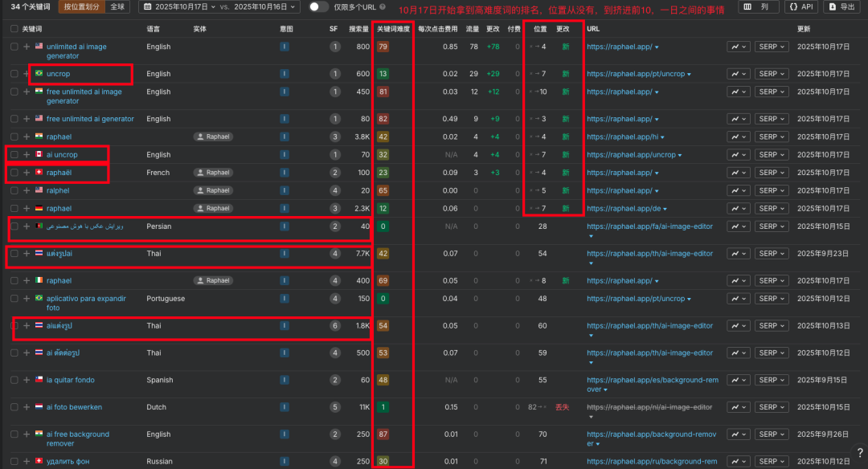Image resolution: width=868 pixels, height=469 pixels.
Task: Click the 列 columns button
Action: [759, 6]
